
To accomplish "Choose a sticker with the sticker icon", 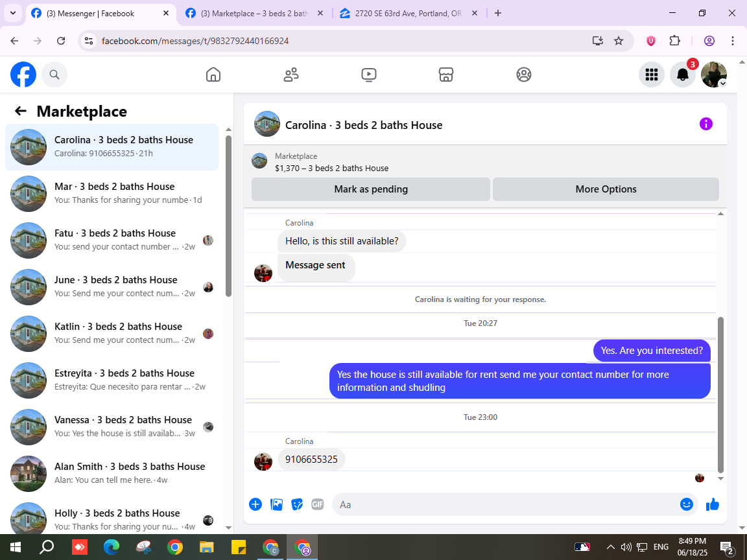I will (x=297, y=504).
